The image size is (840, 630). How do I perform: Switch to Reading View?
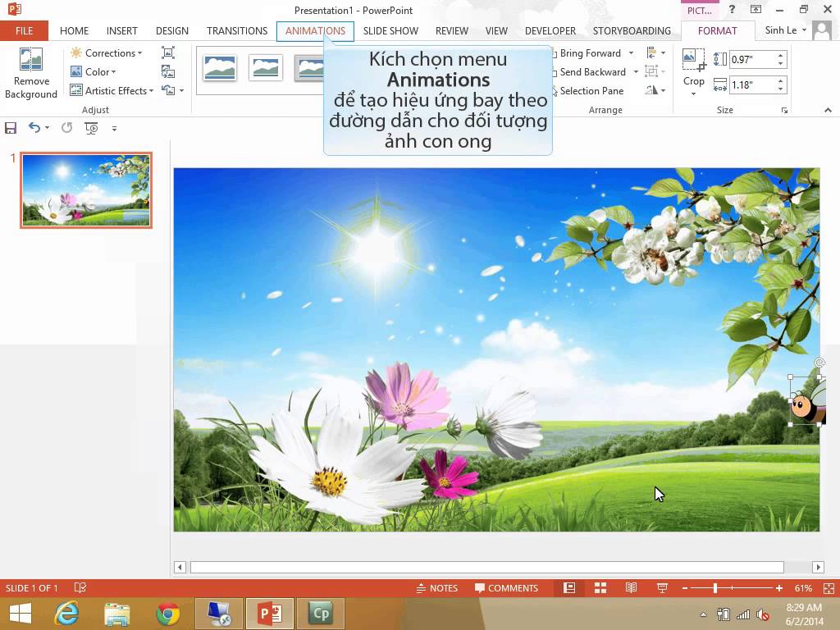tap(631, 587)
